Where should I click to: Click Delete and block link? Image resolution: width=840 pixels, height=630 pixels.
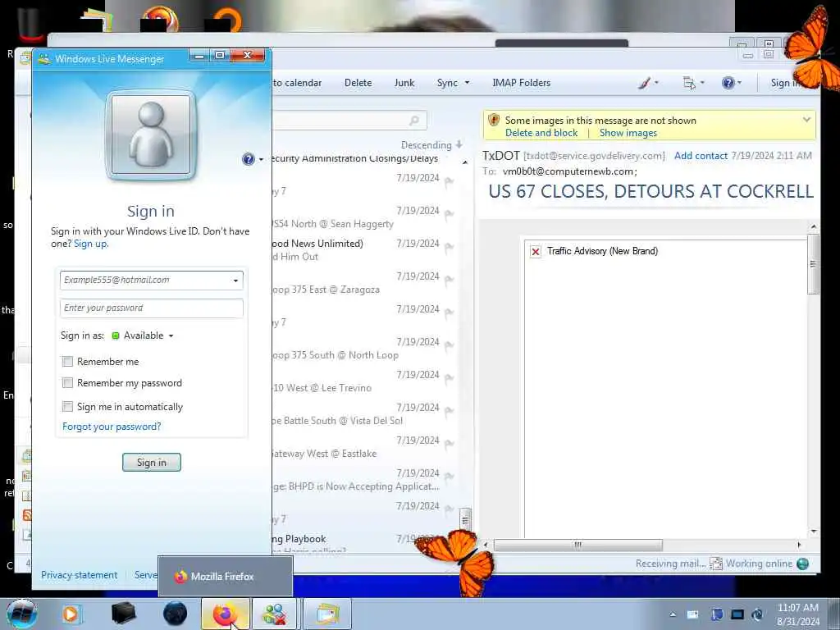click(541, 133)
